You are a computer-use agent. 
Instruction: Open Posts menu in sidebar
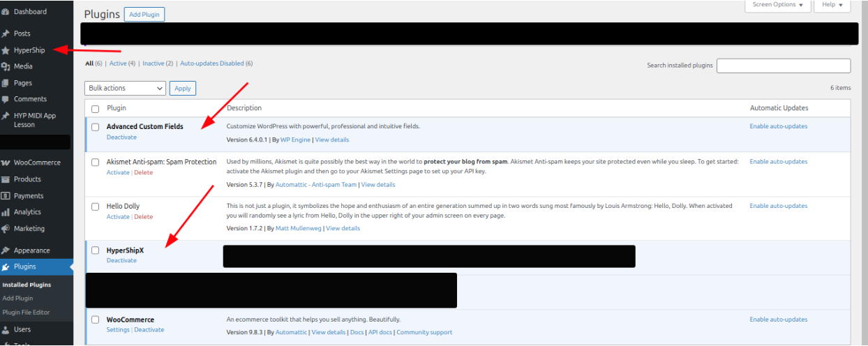tap(22, 33)
